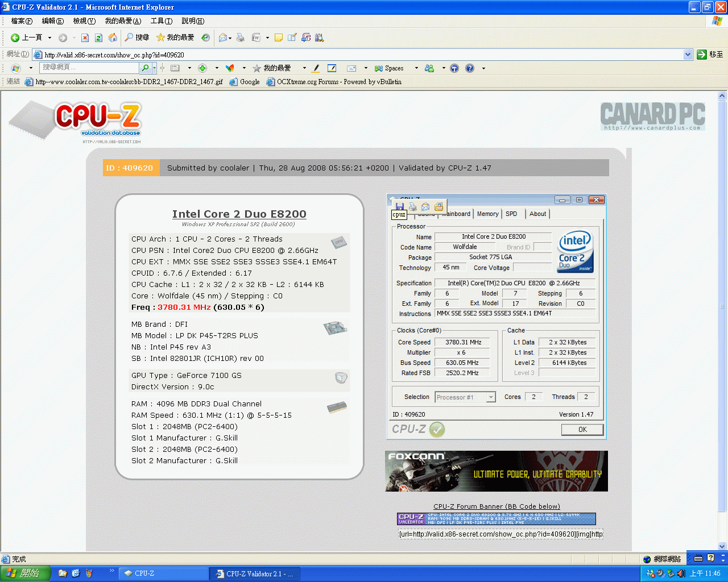This screenshot has width=728, height=582.
Task: Expand the Spaces dropdown arrow
Action: (416, 68)
